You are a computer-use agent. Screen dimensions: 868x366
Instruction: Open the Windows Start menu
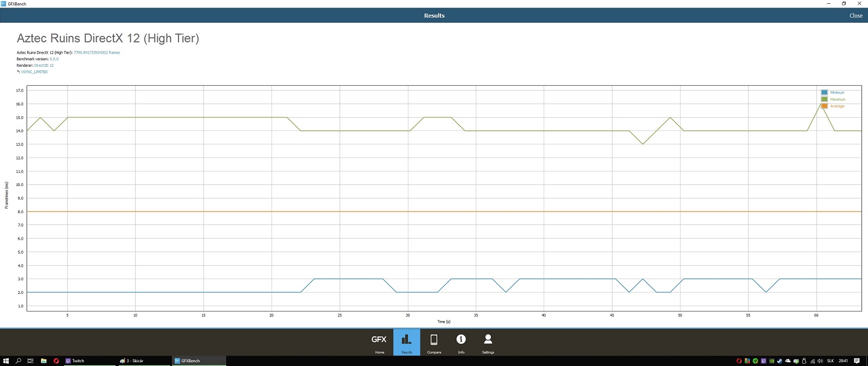[x=6, y=361]
